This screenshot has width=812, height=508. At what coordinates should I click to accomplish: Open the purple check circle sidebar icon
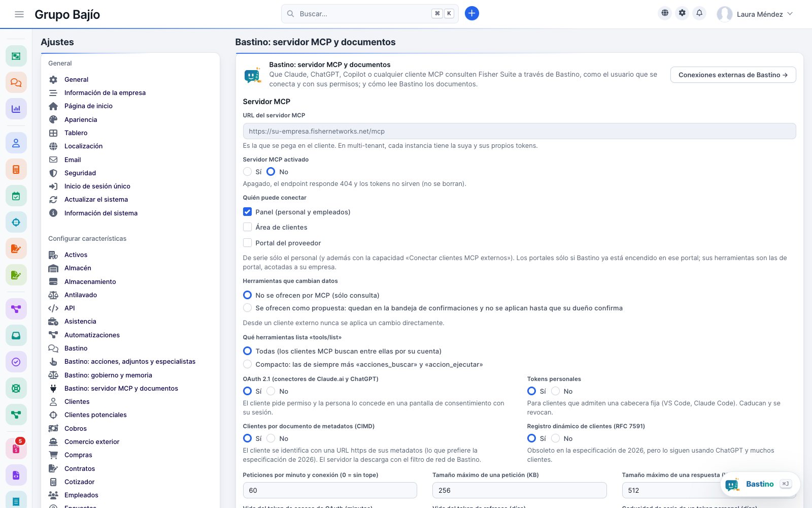coord(16,362)
